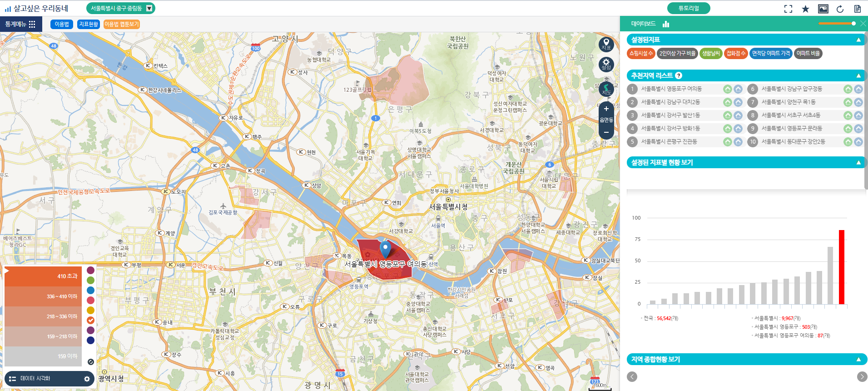Open the 설정 gear button on map

[x=606, y=64]
